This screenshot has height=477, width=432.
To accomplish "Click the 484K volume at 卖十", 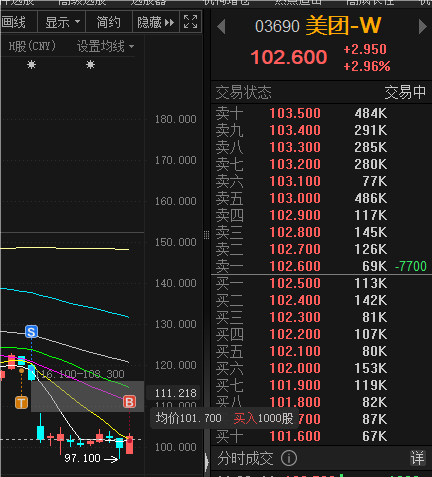I will coord(371,113).
